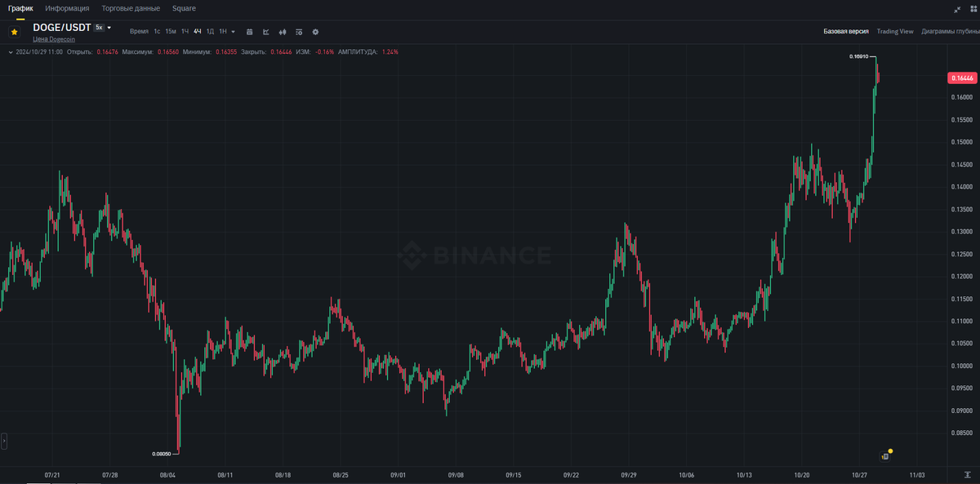Open the technical indicators chart icon
Viewport: 980px width, 484px height.
click(265, 32)
